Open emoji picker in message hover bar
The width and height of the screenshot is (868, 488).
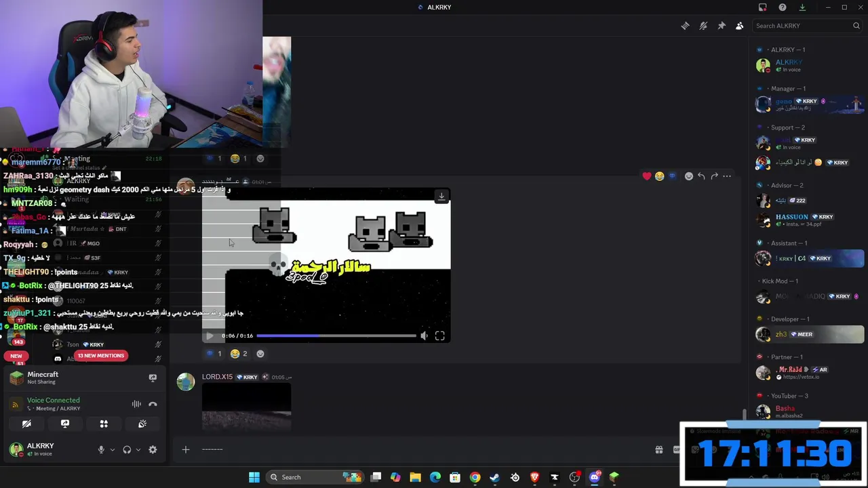689,176
